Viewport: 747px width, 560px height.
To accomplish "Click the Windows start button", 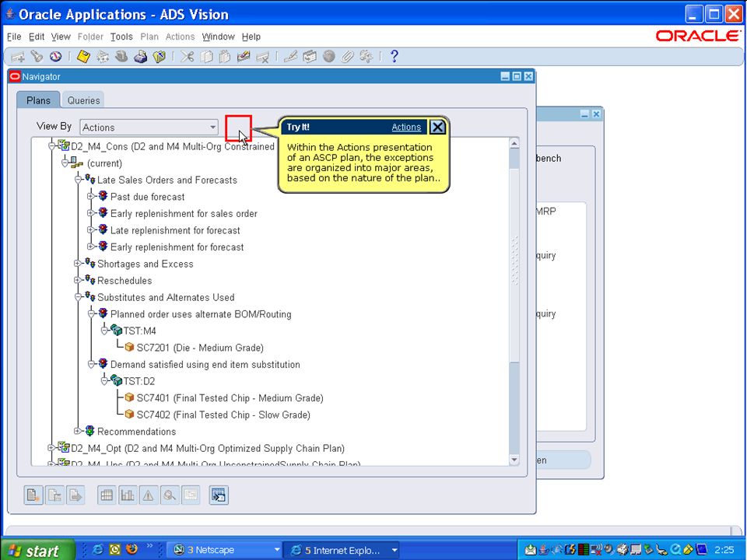I will [37, 550].
